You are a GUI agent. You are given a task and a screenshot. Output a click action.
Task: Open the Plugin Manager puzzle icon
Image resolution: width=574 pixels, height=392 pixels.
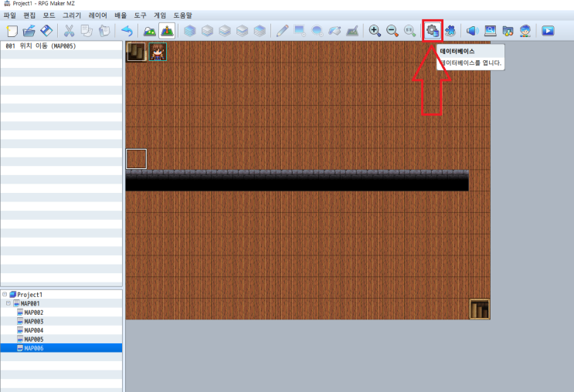pyautogui.click(x=450, y=31)
